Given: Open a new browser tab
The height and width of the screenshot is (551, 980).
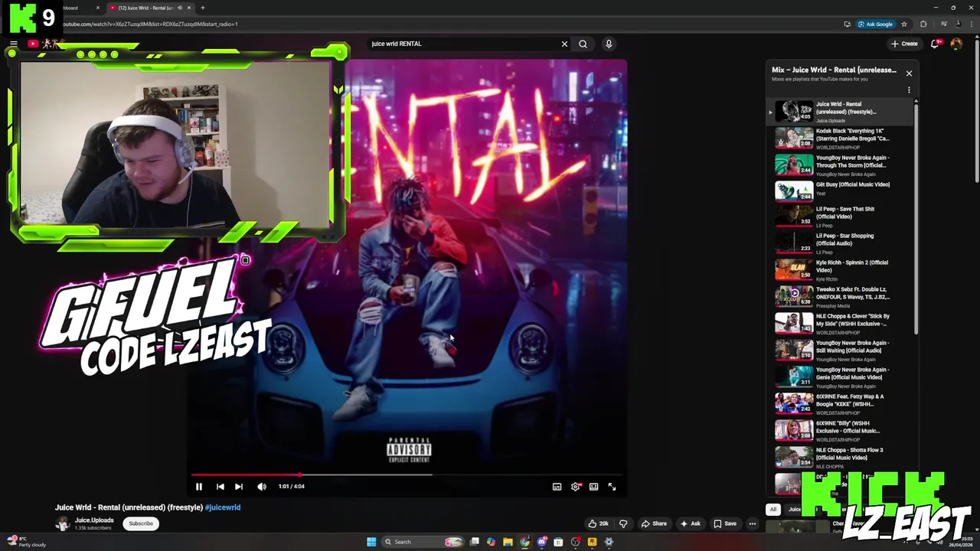Looking at the screenshot, I should coord(202,8).
